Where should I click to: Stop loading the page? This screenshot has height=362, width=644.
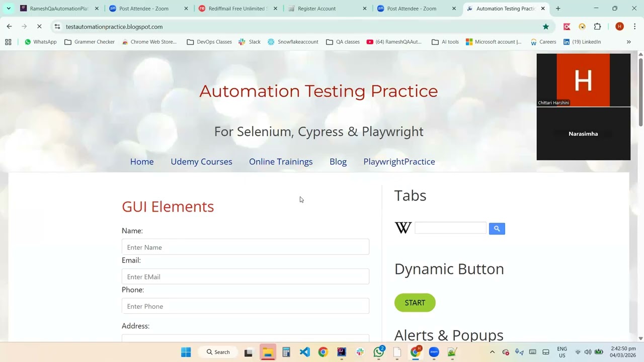[x=39, y=27]
